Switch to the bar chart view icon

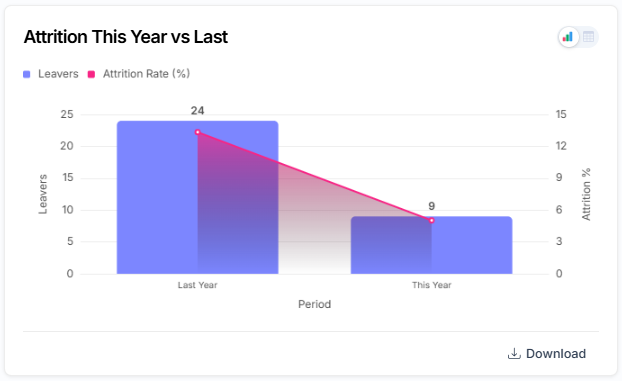568,37
